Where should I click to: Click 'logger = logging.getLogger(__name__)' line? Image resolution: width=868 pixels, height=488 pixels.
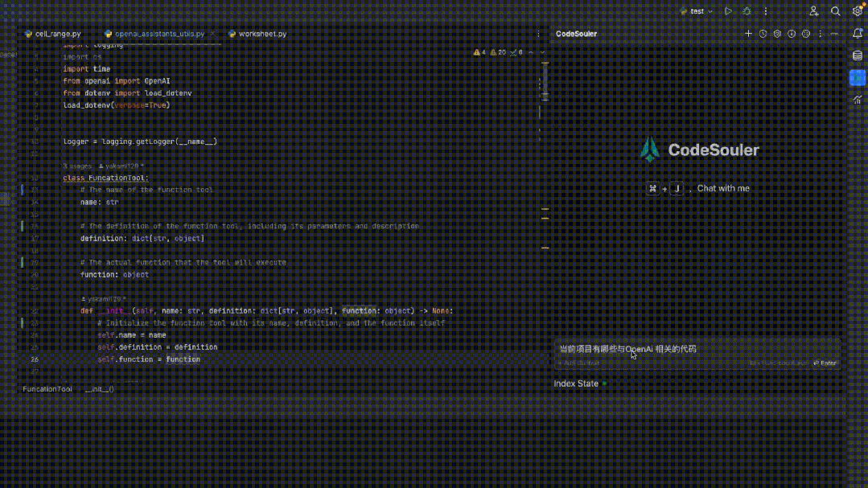(x=140, y=141)
